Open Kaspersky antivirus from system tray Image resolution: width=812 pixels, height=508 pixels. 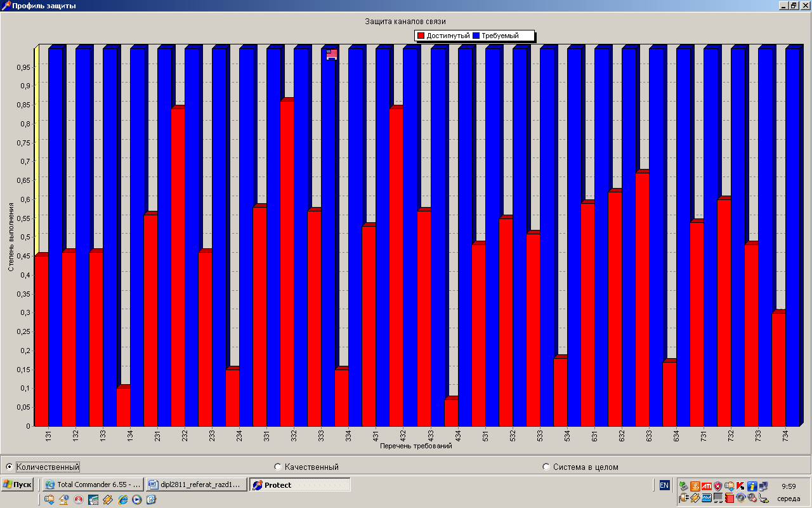740,486
